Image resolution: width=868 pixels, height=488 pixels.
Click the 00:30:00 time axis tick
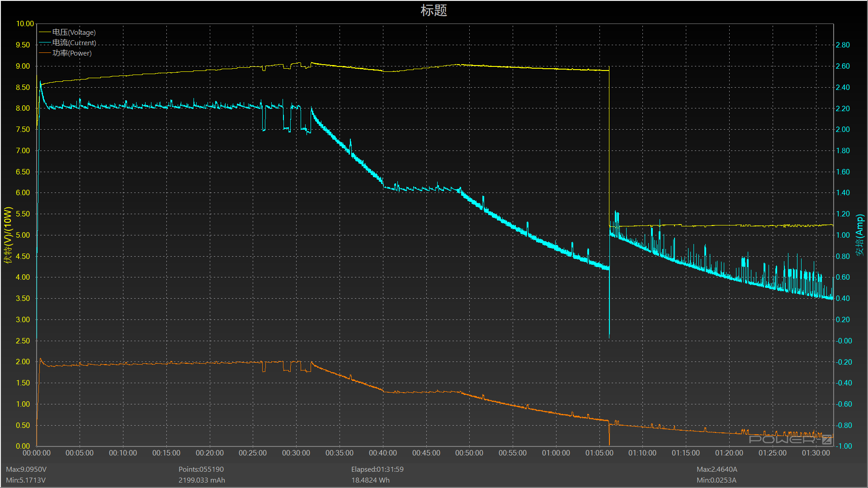tap(296, 453)
